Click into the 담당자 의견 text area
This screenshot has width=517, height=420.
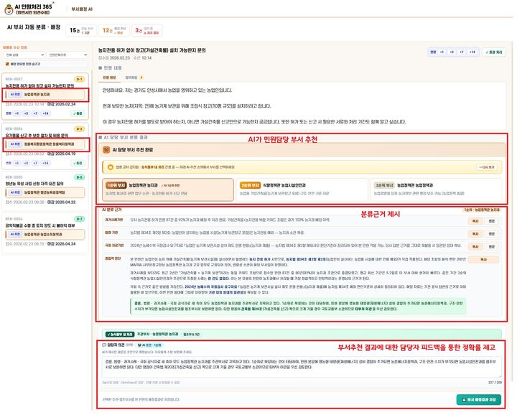(x=302, y=367)
